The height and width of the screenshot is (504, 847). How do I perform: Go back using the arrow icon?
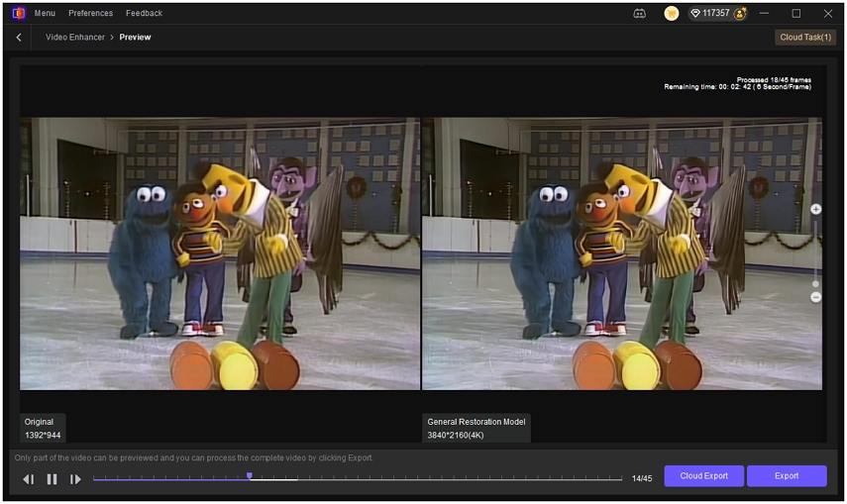point(19,38)
